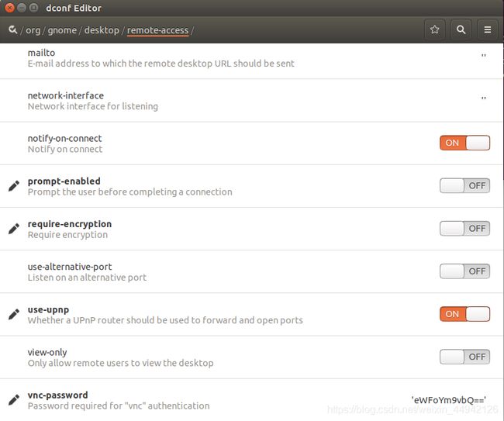Open the hamburger menu

(488, 29)
